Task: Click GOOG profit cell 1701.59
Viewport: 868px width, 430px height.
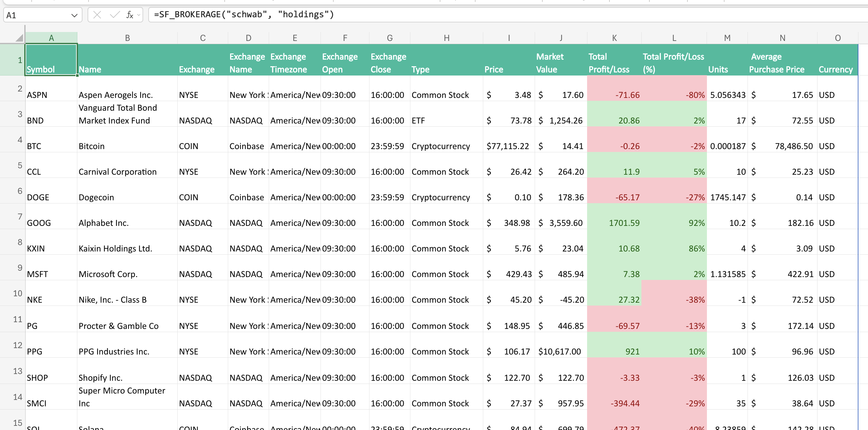Action: click(614, 217)
